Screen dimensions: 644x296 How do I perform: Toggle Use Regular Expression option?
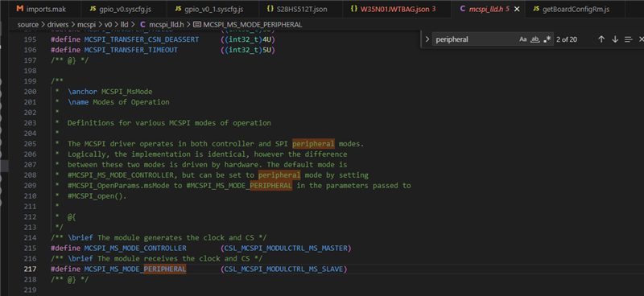[x=547, y=39]
